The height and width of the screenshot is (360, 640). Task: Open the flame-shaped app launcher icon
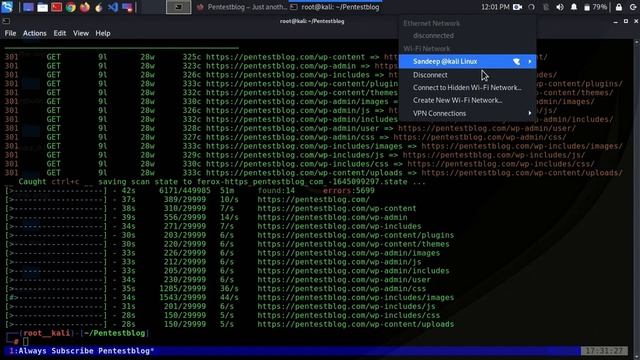point(99,7)
